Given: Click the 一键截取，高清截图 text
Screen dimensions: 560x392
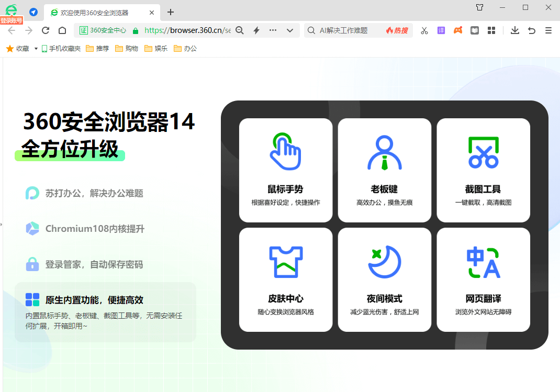Looking at the screenshot, I should point(484,203).
